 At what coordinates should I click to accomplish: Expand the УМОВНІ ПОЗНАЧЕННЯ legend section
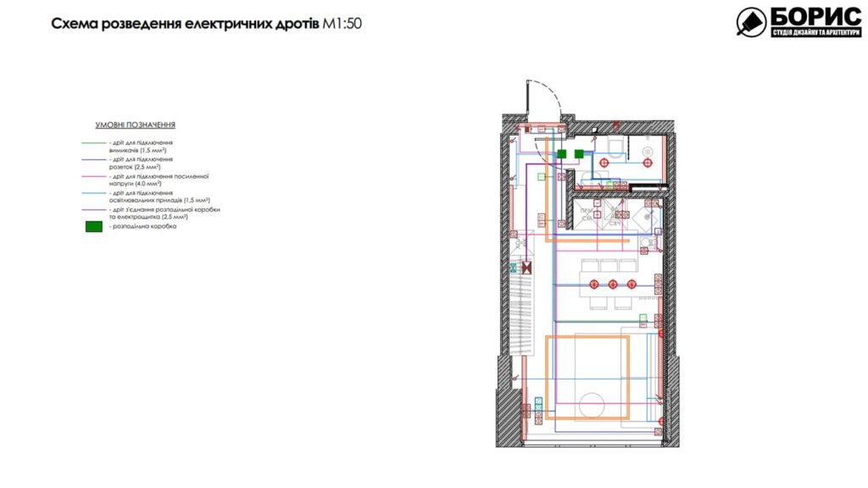pos(136,125)
